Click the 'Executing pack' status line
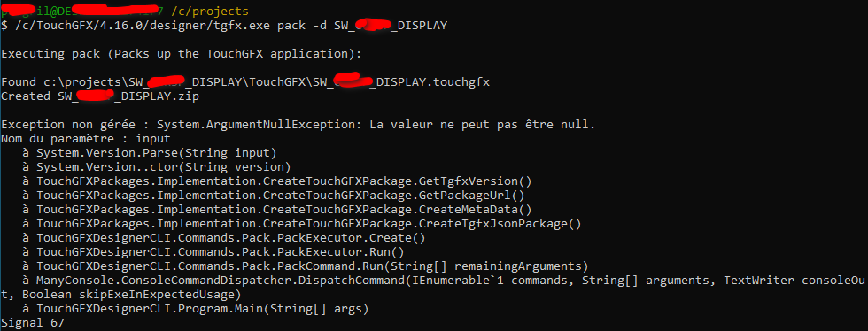Viewport: 868px width, 331px height. [x=182, y=54]
